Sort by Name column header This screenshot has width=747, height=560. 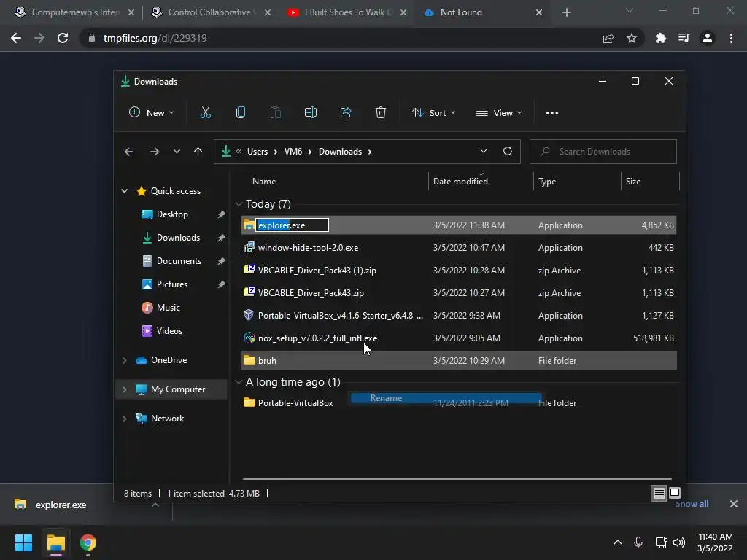[264, 182]
